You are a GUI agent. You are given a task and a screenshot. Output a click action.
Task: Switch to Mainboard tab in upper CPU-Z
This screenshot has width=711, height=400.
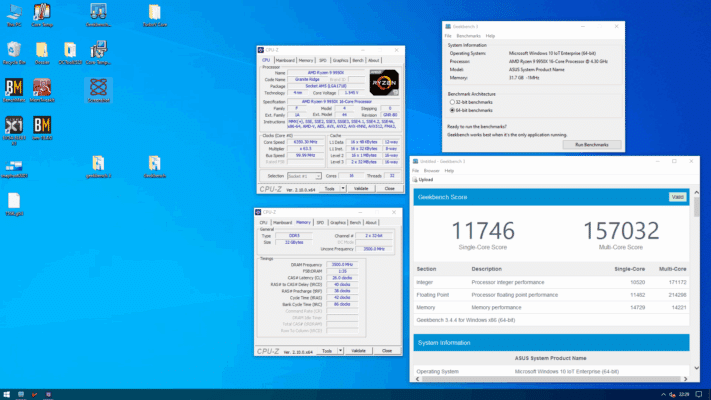(x=285, y=60)
